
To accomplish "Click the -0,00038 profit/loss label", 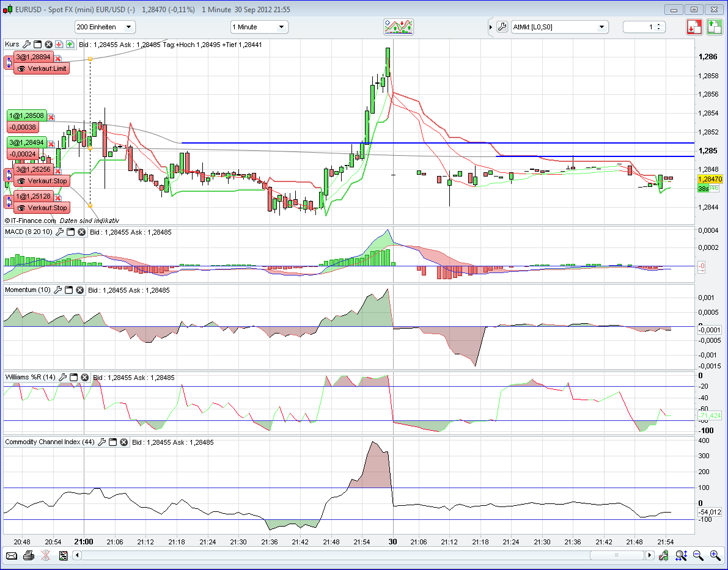I will tap(23, 127).
